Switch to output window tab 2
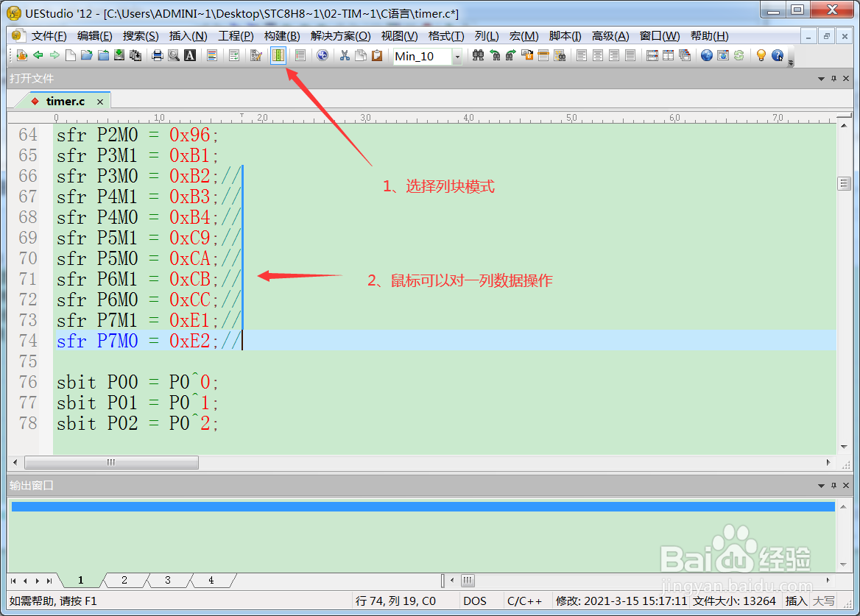This screenshot has width=860, height=616. (123, 580)
